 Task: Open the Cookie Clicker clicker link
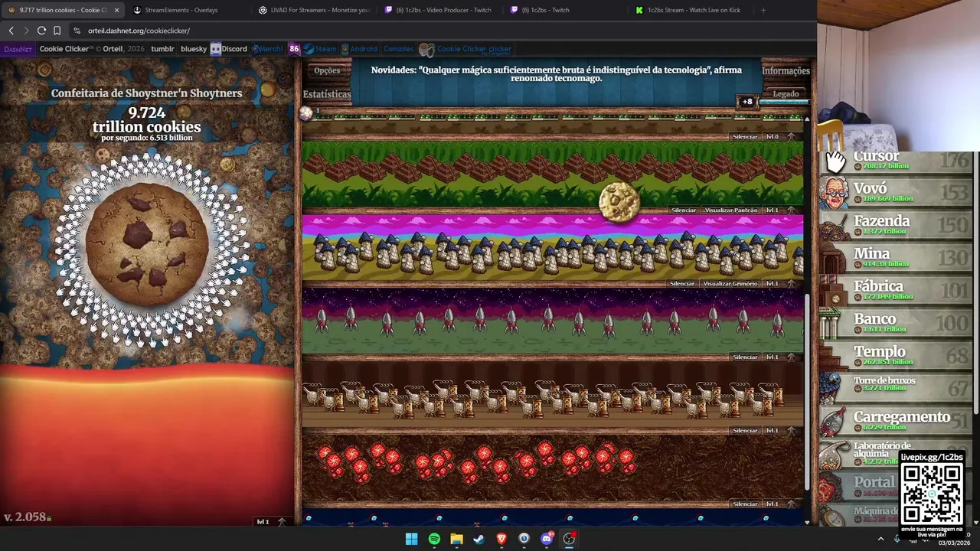[x=465, y=50]
